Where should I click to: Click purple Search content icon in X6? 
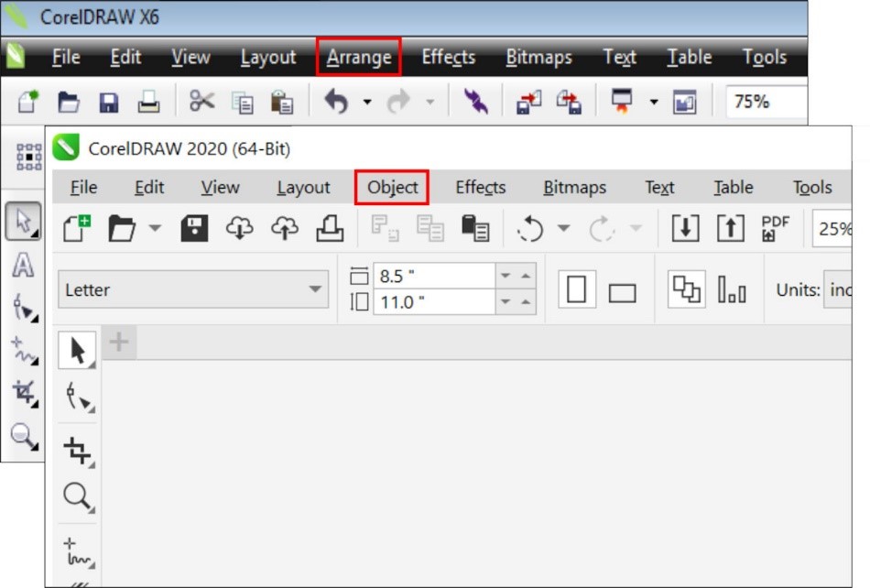(x=475, y=102)
